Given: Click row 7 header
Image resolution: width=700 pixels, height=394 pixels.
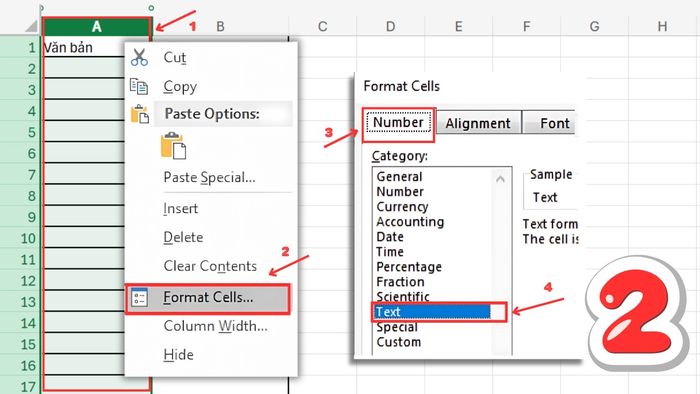Looking at the screenshot, I should [20, 174].
